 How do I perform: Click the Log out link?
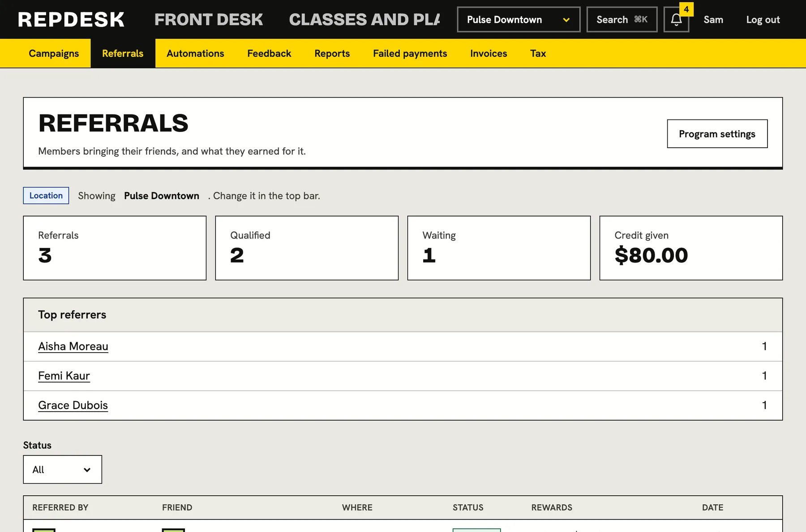click(763, 20)
